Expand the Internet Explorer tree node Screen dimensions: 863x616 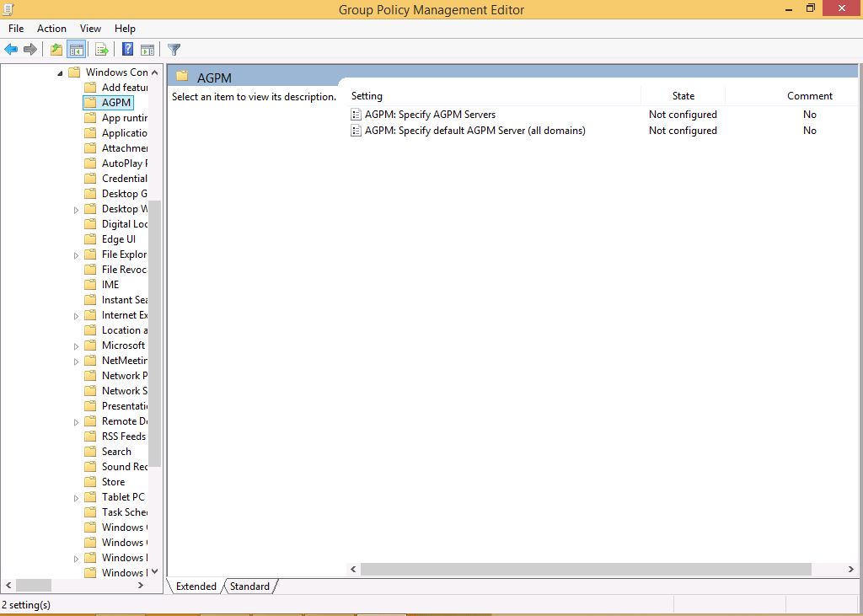76,315
